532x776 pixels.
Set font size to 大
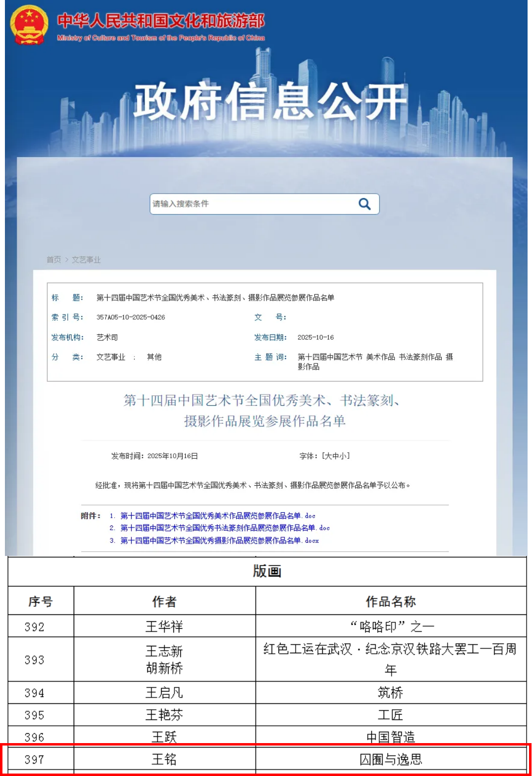[328, 456]
